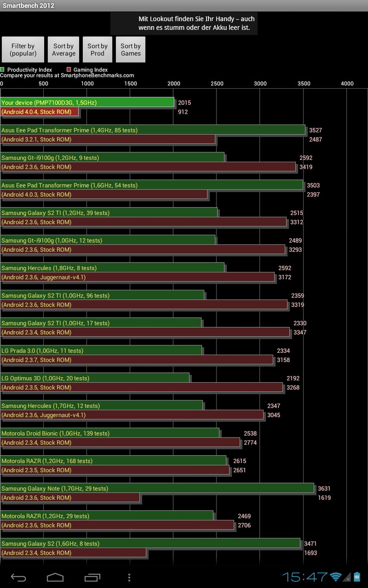The width and height of the screenshot is (368, 588).
Task: Select Samsung Galaxy S2 TI 1,2GHz 39 tests
Action: [x=109, y=213]
